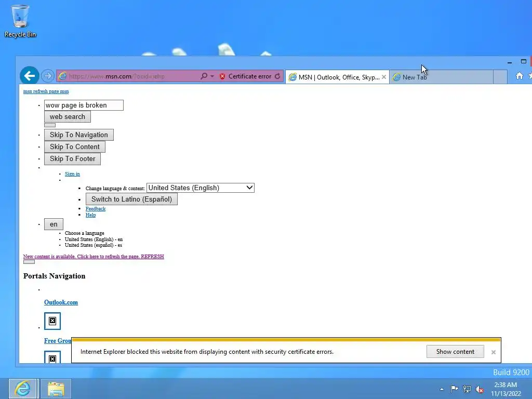This screenshot has height=399, width=532.
Task: Open the Free Grou… link
Action: (x=58, y=341)
